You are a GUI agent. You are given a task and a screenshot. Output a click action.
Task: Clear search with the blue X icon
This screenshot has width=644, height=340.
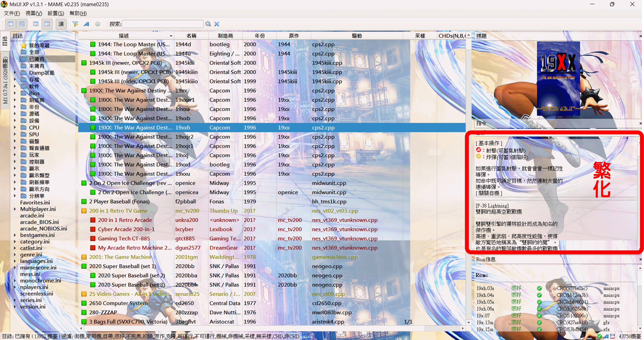(217, 24)
